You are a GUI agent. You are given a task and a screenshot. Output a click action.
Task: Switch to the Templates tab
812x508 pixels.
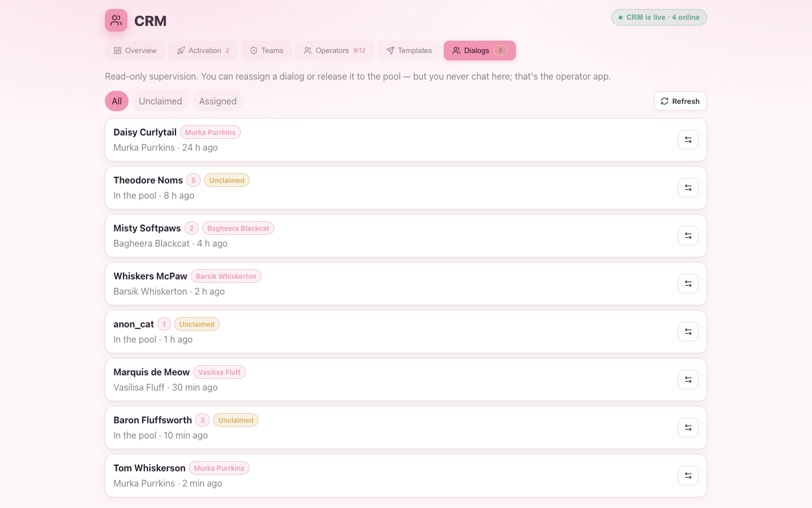click(x=409, y=50)
